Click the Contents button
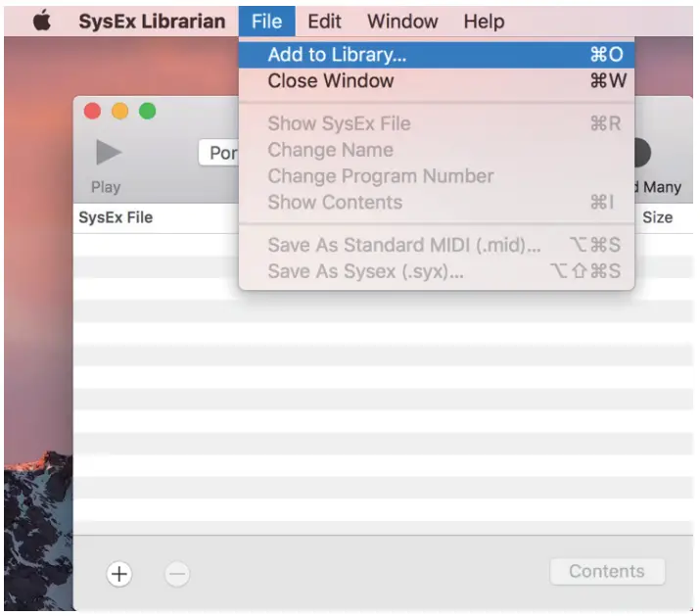The width and height of the screenshot is (700, 616). 607,571
